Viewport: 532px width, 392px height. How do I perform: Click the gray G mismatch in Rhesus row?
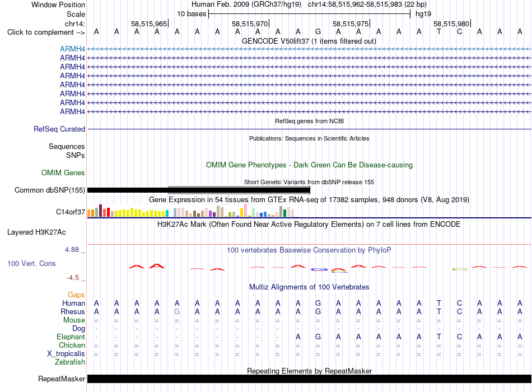(177, 311)
